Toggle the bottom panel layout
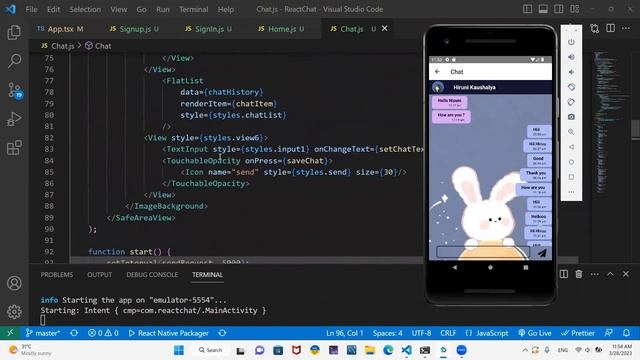Screen dimensions: 640x360 tap(543, 9)
